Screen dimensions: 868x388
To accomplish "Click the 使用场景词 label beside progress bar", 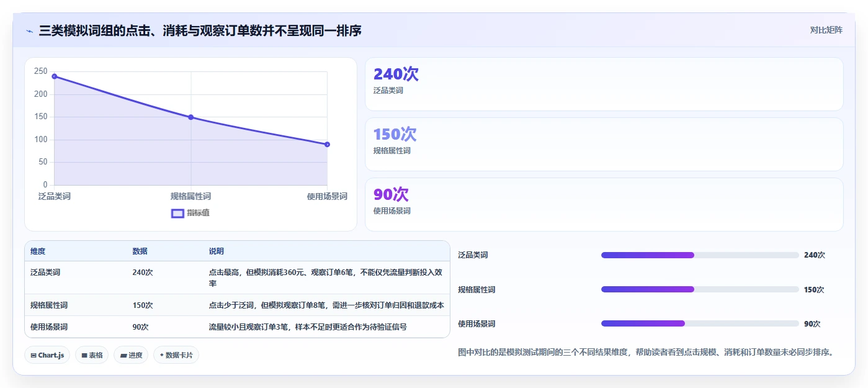I will [477, 323].
